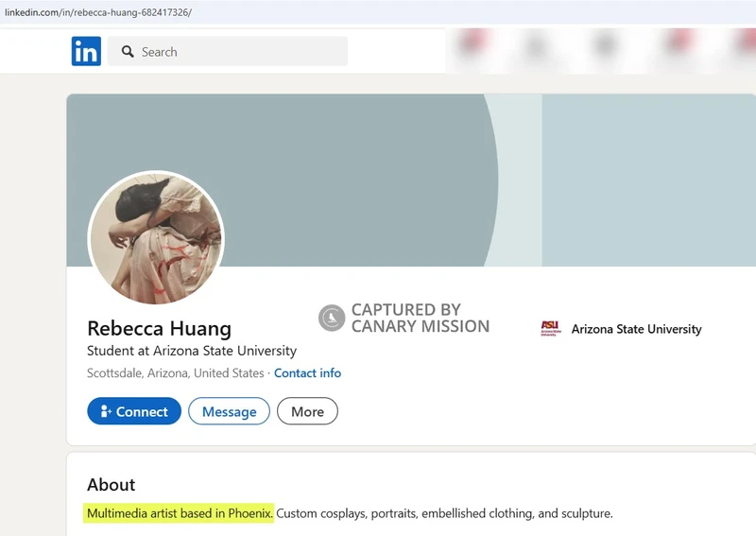This screenshot has width=756, height=536.
Task: Click the LinkedIn logo icon
Action: pyautogui.click(x=86, y=51)
